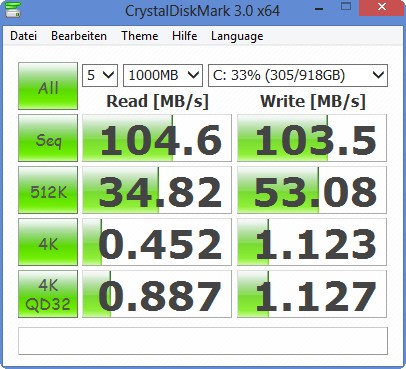
Task: Start the 4K benchmark test
Action: [x=48, y=242]
